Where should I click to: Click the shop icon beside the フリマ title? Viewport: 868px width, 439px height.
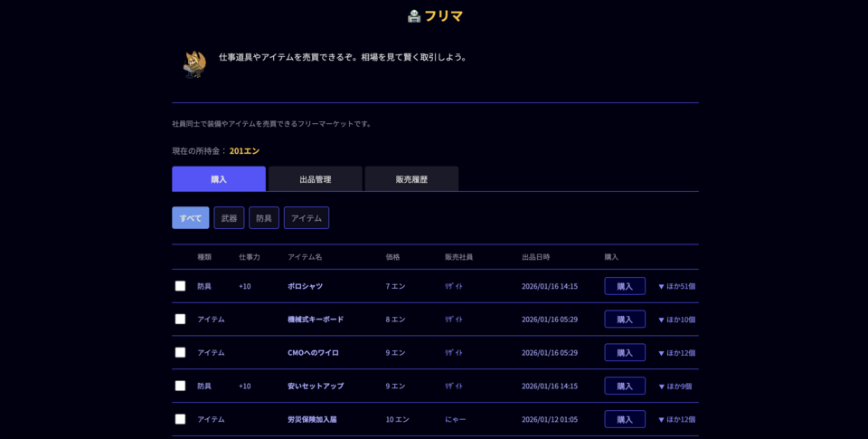[414, 15]
